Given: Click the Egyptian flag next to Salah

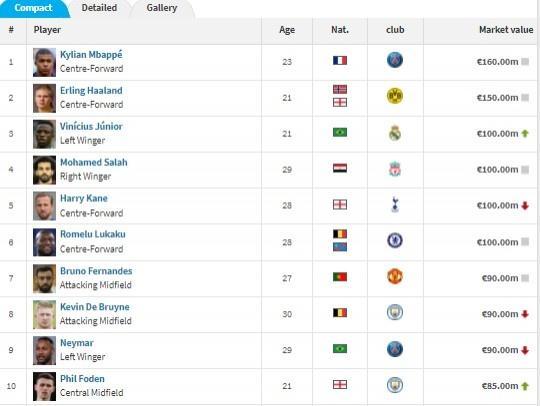Looking at the screenshot, I should [x=340, y=168].
